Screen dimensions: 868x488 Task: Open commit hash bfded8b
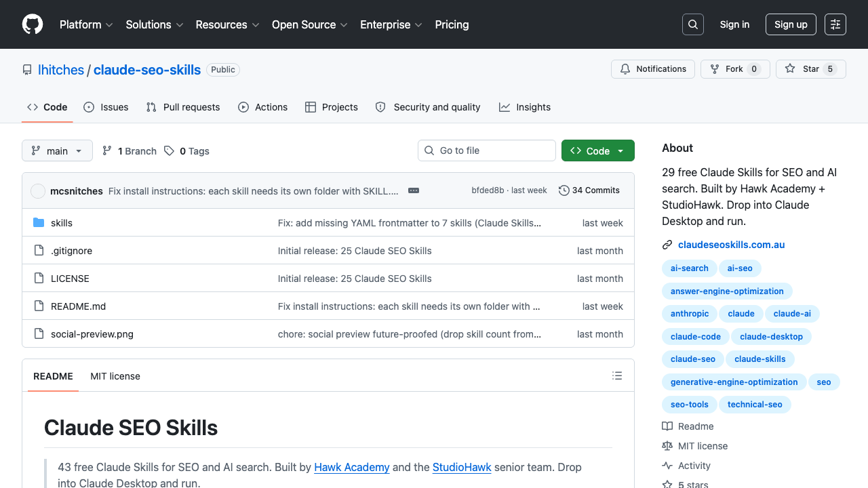[x=488, y=190]
